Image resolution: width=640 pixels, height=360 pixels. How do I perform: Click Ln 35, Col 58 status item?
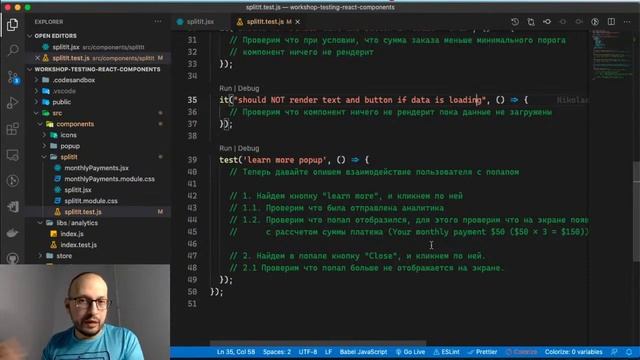(x=236, y=352)
